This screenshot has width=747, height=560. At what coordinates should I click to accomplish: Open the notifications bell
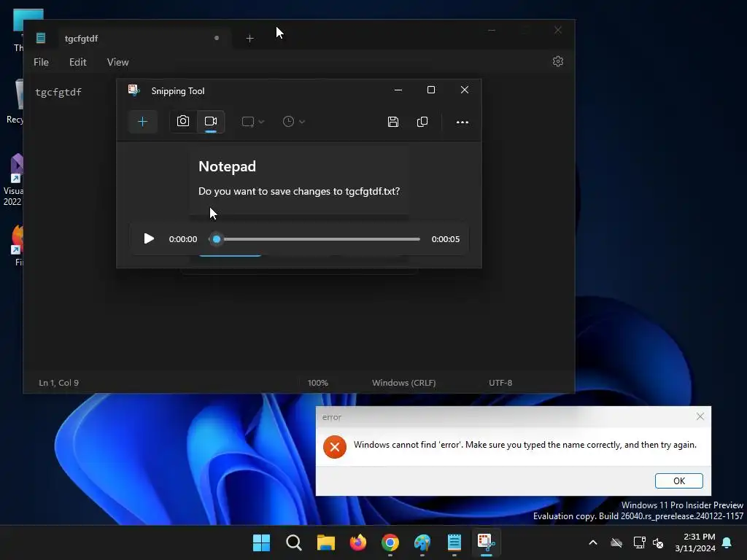(x=727, y=542)
